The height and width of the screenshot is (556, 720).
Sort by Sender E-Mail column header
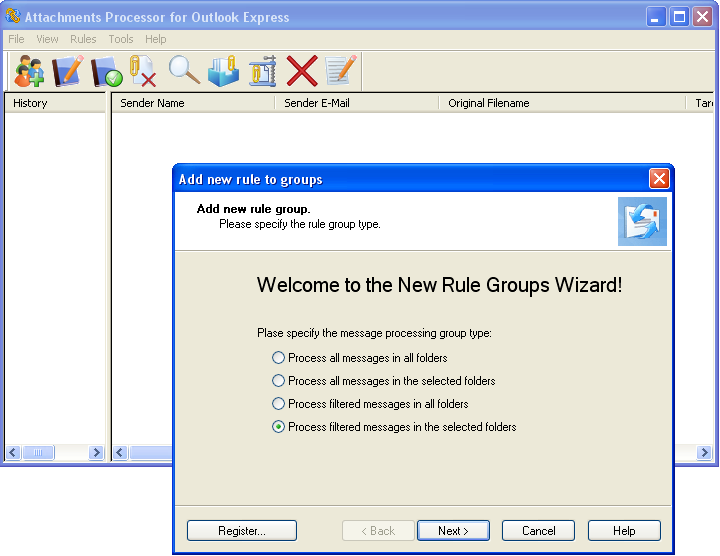pos(357,103)
